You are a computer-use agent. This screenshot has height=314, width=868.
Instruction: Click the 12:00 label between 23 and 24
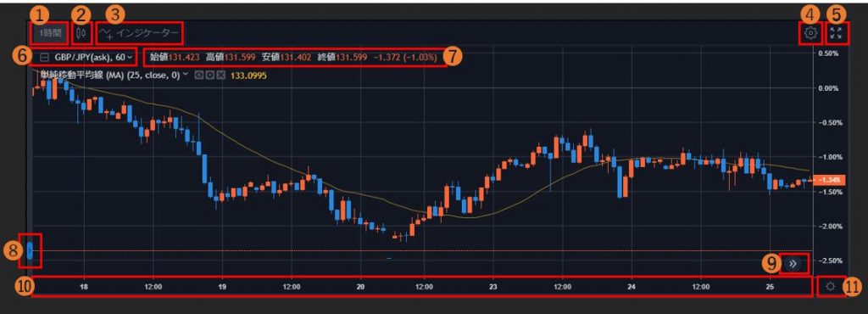coord(563,287)
